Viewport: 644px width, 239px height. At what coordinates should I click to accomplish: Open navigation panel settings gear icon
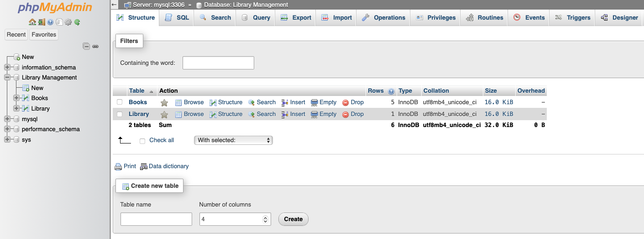68,22
